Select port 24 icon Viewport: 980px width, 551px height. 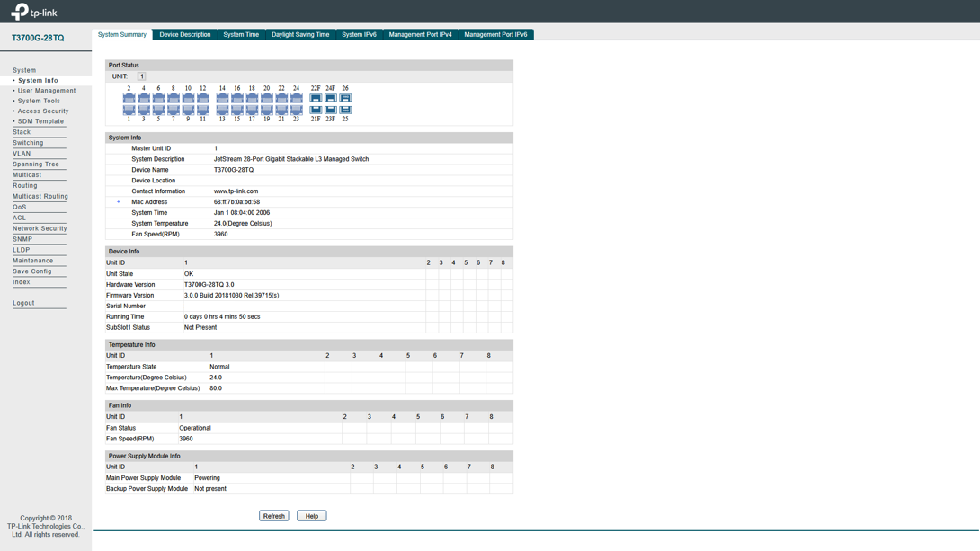[297, 98]
